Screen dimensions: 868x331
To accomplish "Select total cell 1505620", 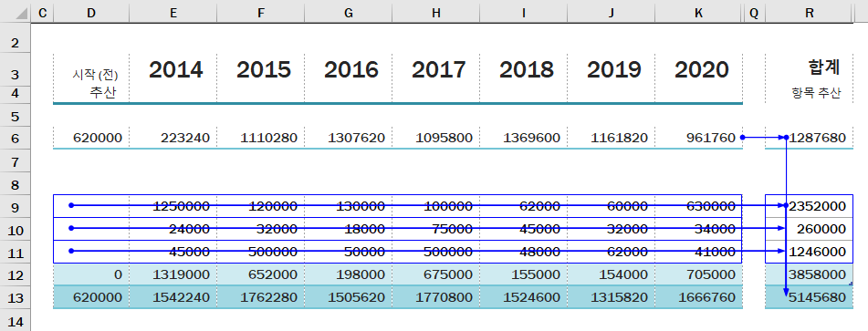I will [x=348, y=298].
